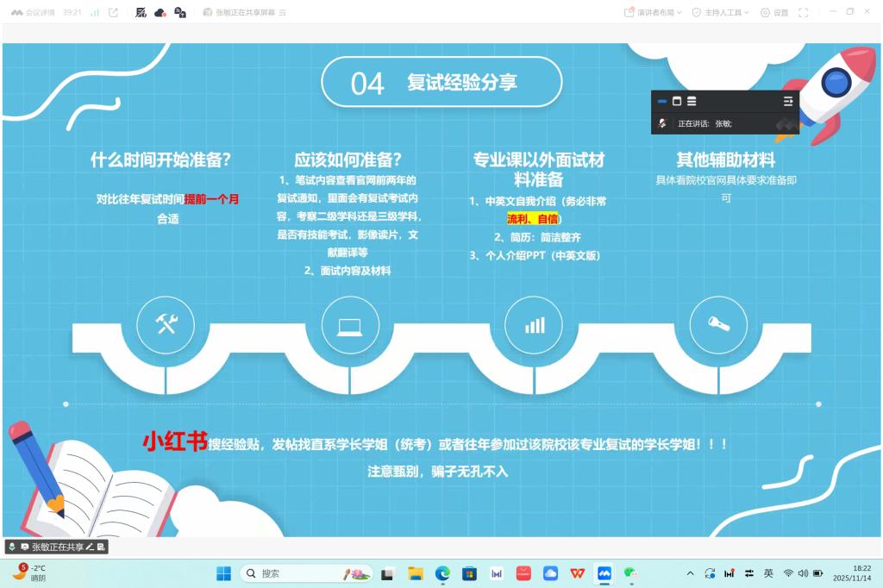Viewport: 883px width, 588px height.
Task: Click muted microphone icon in floating panel
Action: tap(662, 123)
